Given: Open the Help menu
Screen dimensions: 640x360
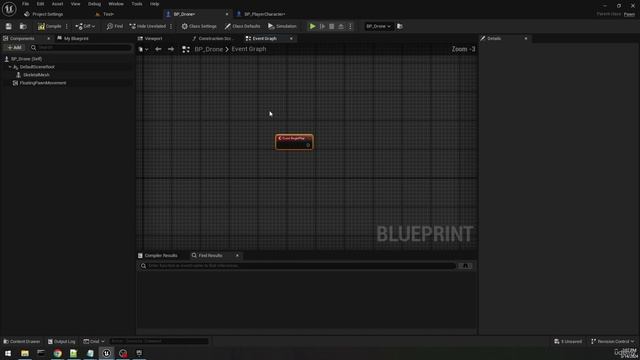Looking at the screenshot, I should tap(154, 4).
